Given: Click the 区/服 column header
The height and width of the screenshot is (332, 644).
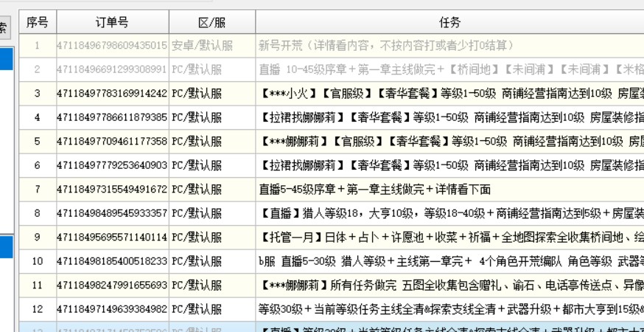Looking at the screenshot, I should (212, 22).
